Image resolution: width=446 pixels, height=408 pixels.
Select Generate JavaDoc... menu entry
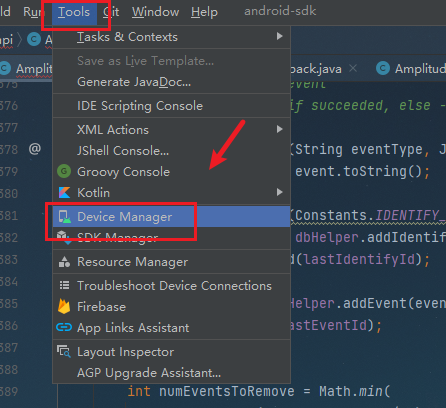(134, 82)
